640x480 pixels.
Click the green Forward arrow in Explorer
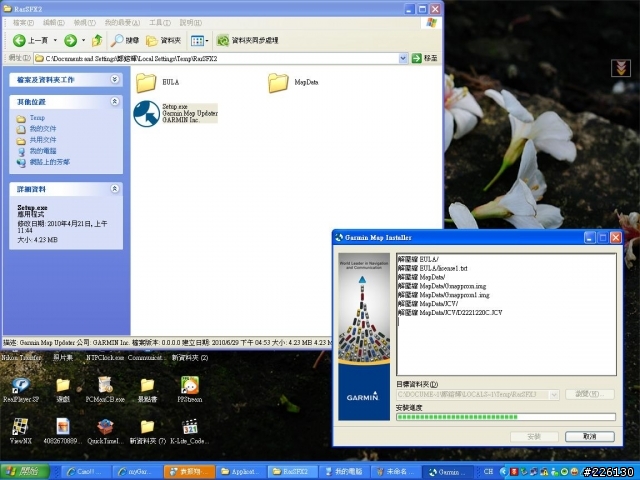coord(70,40)
